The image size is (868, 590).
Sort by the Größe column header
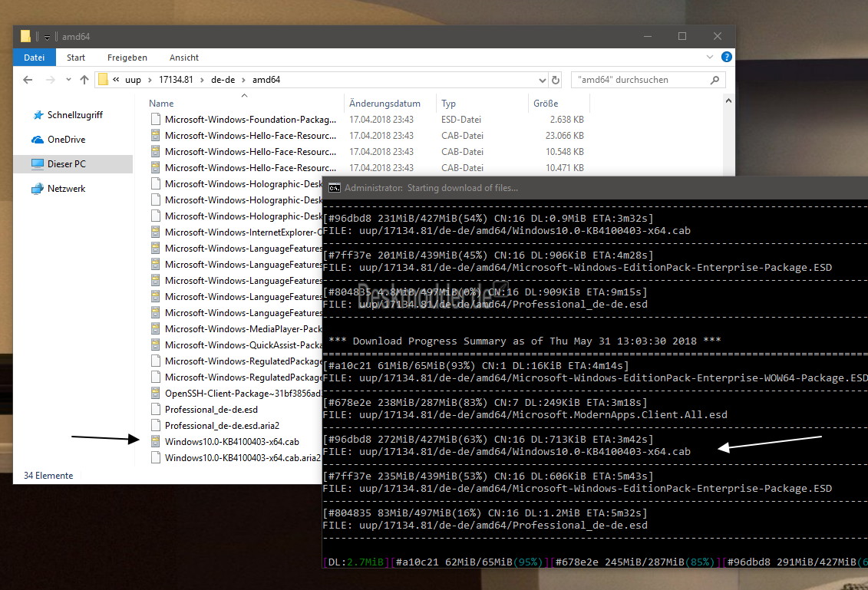click(546, 104)
